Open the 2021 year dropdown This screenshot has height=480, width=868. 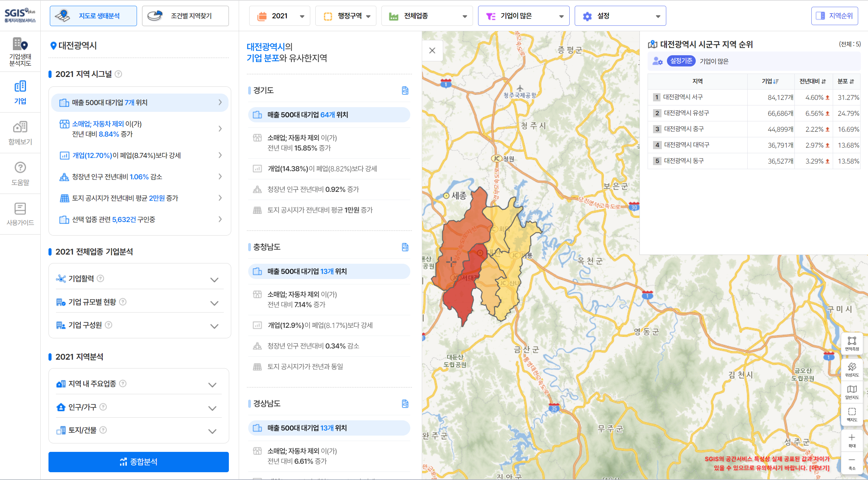click(x=279, y=16)
